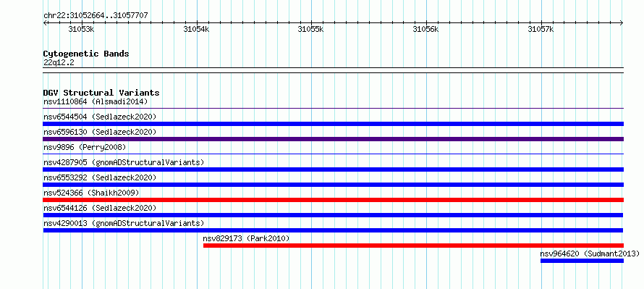Click the 31055k ruler tick label
Image resolution: width=644 pixels, height=289 pixels.
click(x=311, y=29)
